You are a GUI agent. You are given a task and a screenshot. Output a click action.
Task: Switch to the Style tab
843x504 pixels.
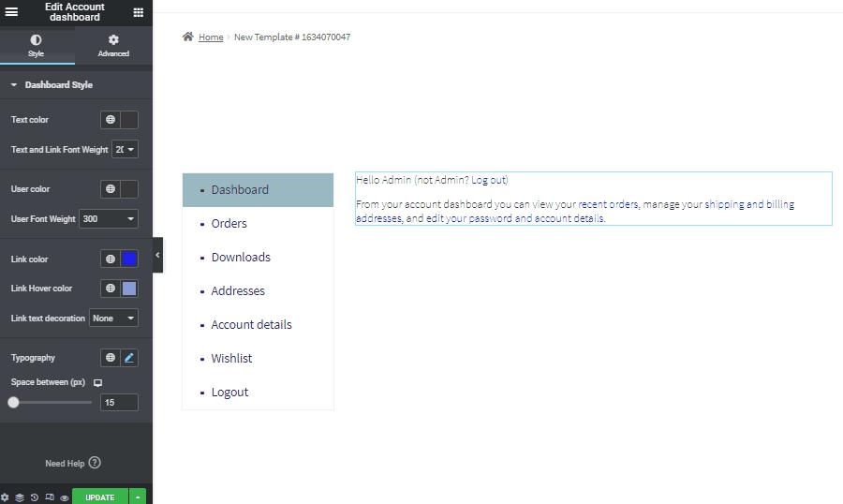36,45
